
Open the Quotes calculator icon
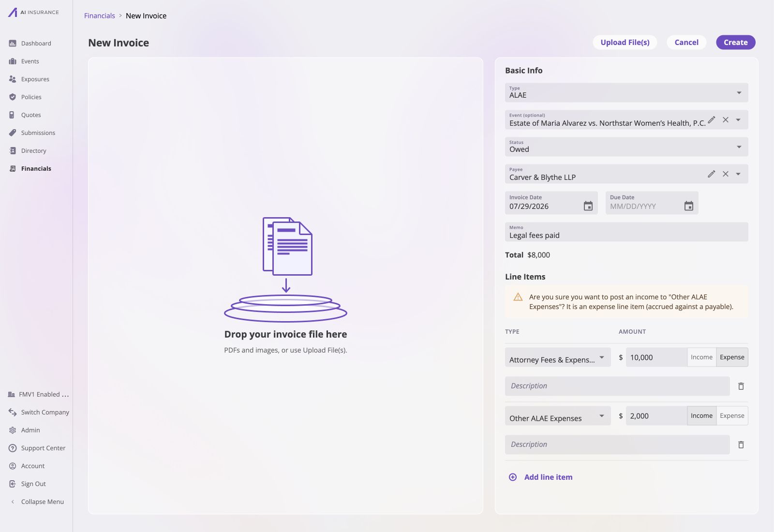click(x=13, y=115)
